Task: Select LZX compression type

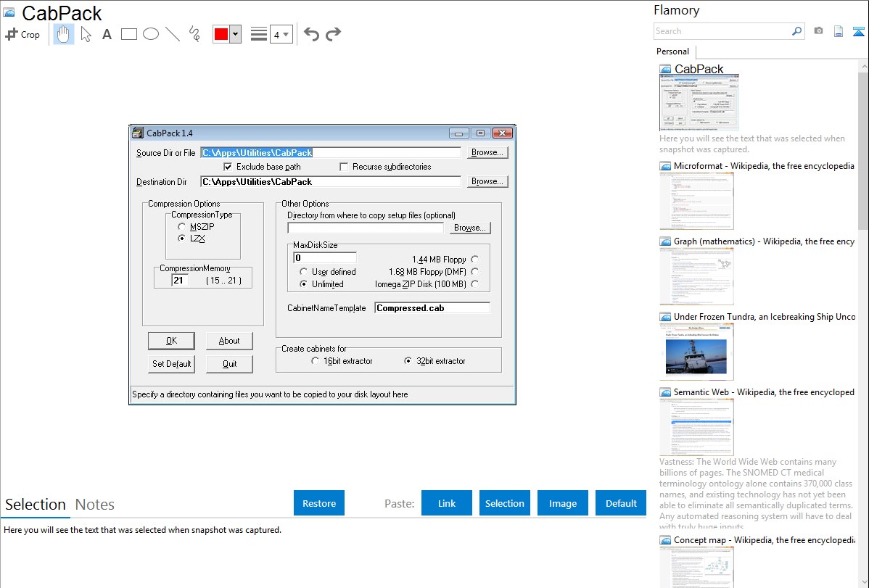Action: pos(182,239)
